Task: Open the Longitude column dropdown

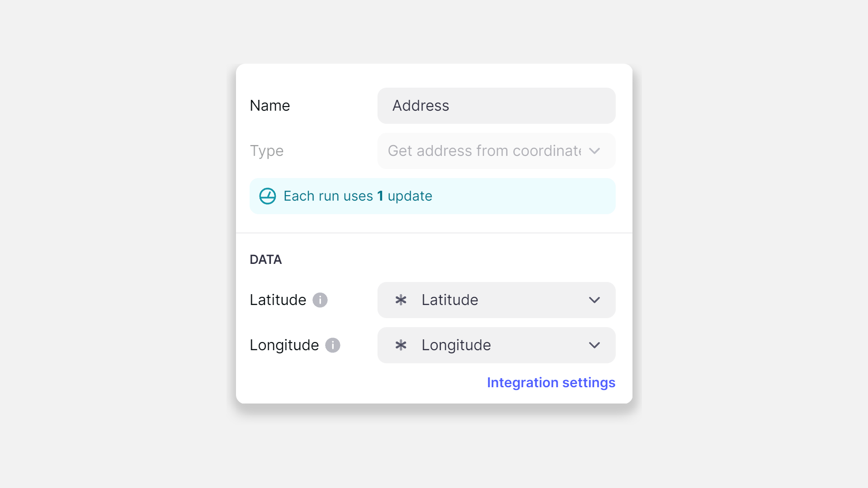Action: (496, 345)
